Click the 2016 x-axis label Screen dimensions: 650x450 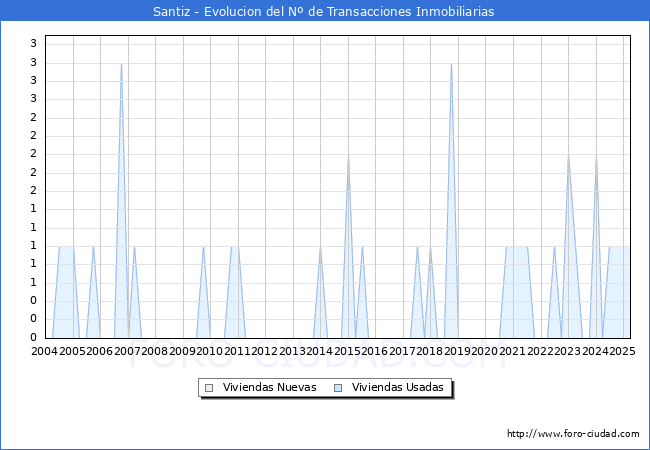point(375,351)
